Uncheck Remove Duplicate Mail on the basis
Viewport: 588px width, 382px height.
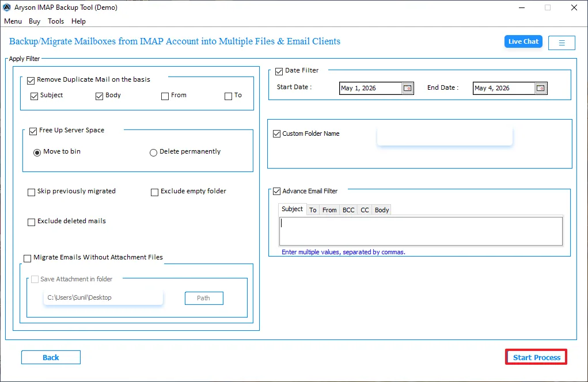[31, 81]
